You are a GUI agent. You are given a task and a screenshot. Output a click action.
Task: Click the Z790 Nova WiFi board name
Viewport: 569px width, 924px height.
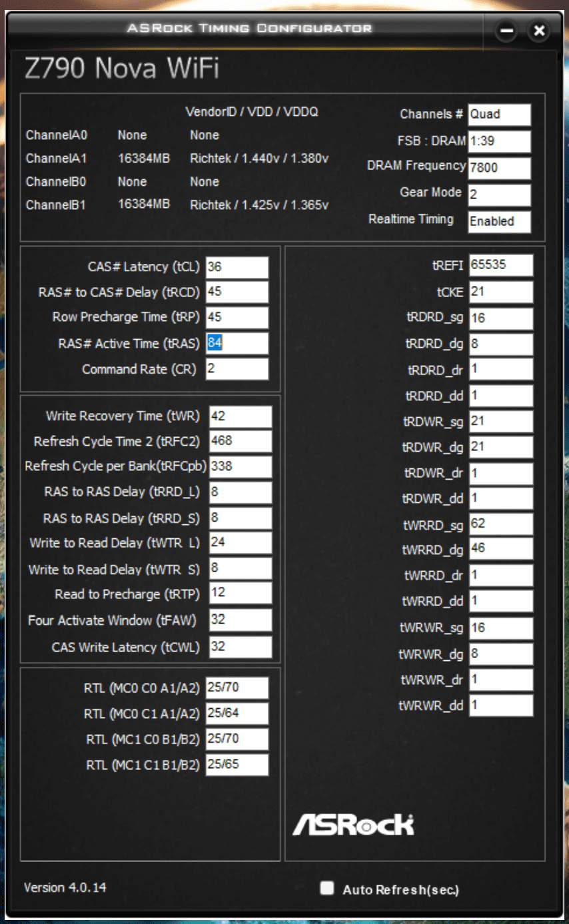121,69
